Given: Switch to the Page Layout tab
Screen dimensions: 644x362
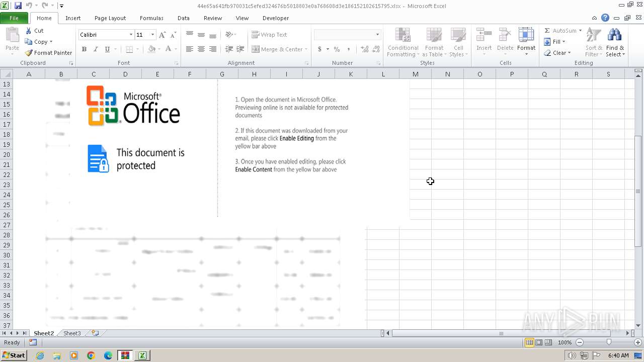Looking at the screenshot, I should [110, 18].
